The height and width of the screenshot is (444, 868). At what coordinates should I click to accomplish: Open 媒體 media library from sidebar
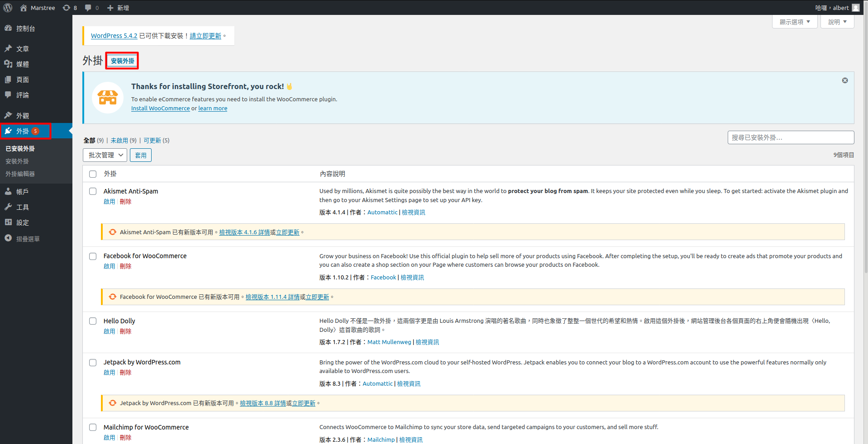point(22,64)
